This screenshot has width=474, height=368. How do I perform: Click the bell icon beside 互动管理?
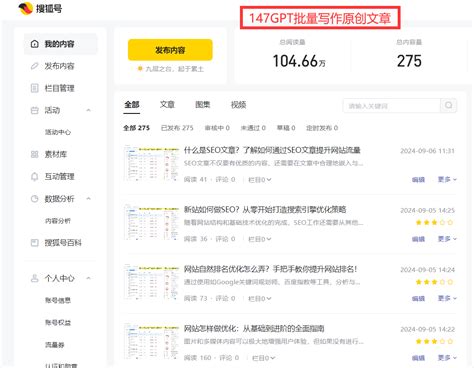point(35,176)
